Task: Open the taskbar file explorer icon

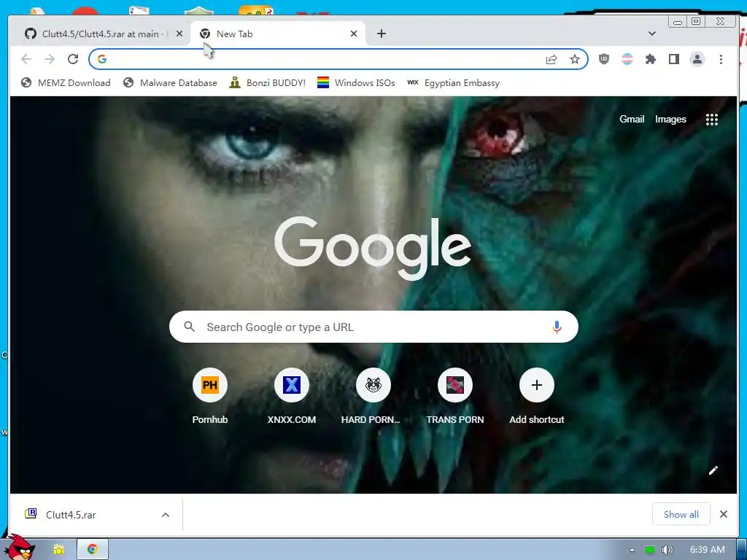Action: click(x=59, y=550)
